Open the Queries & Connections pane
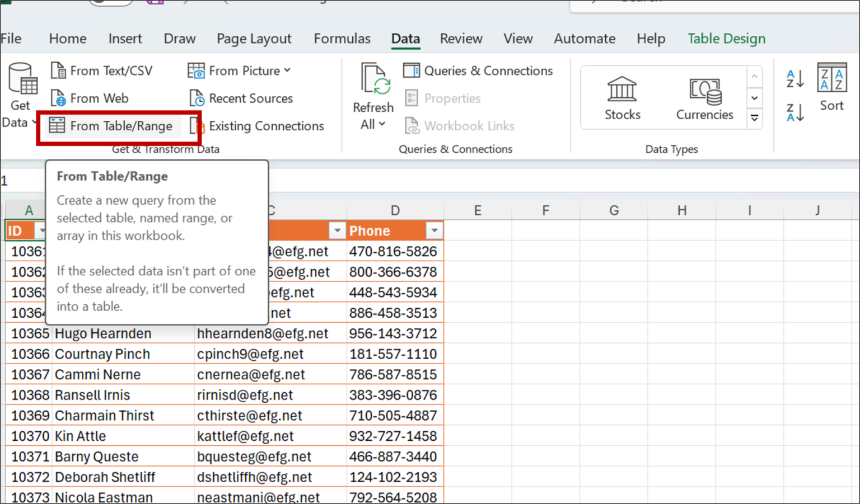Screen dimensions: 860x504 point(478,70)
